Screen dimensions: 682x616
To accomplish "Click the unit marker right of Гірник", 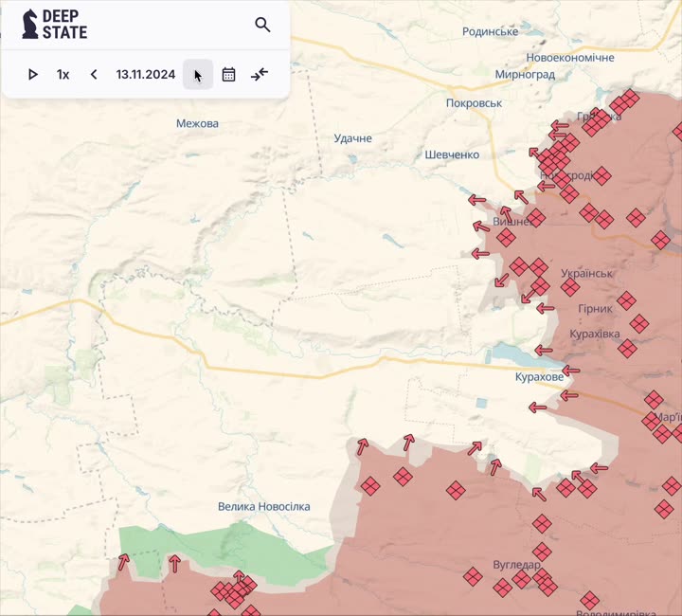I will point(626,300).
